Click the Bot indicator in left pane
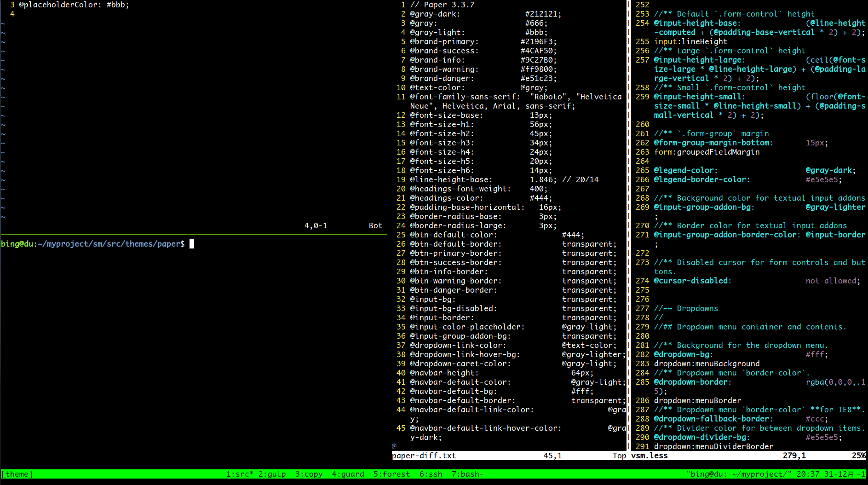Viewport: 868px width, 485px height. (x=375, y=225)
